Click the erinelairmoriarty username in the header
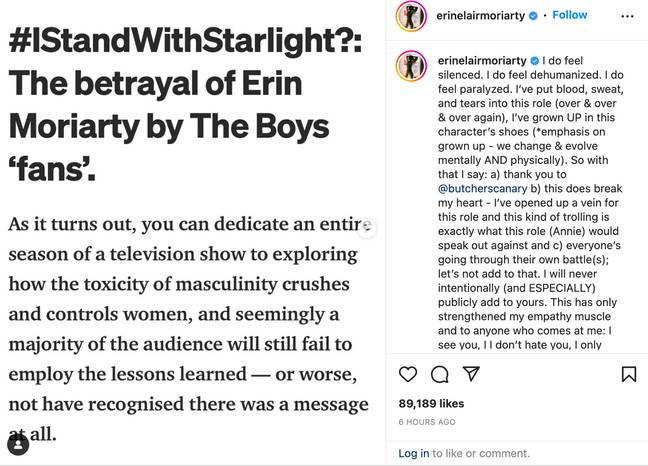Viewport: 648px width, 466px height. pos(481,16)
